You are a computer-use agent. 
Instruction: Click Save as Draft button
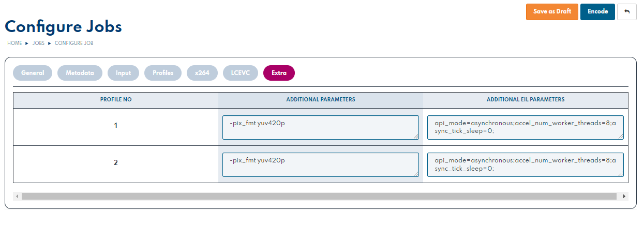(552, 12)
